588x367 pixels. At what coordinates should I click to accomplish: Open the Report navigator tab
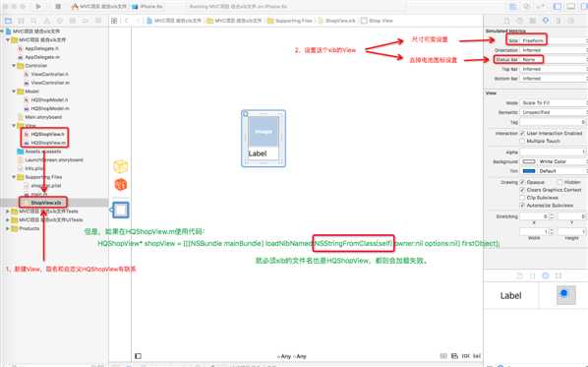coord(98,21)
